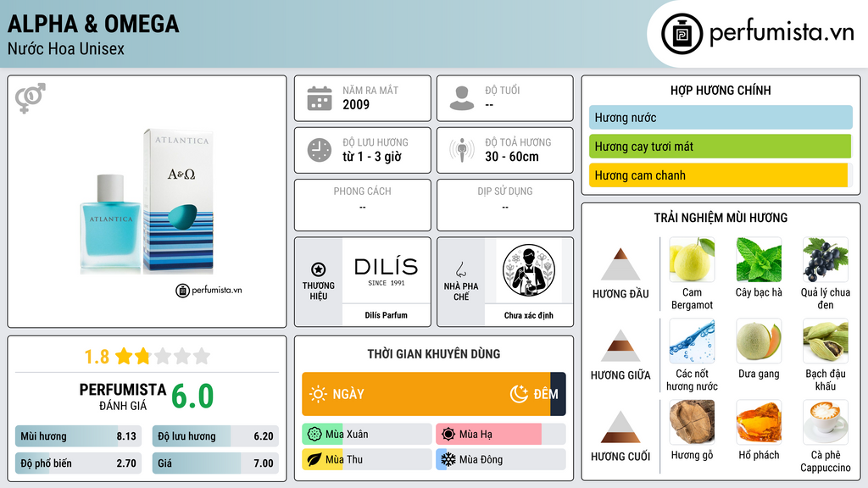Click the perfumista.vn perfume bottle logo
The image size is (868, 488).
click(682, 34)
